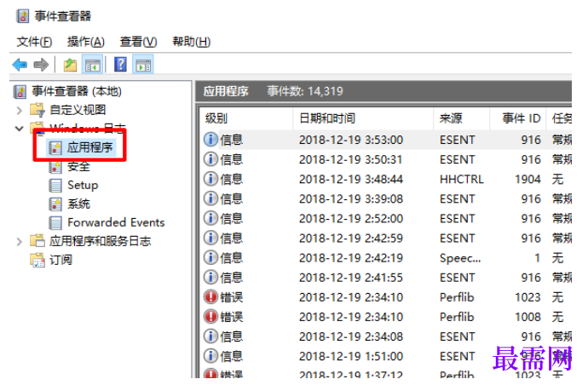Click error icon of Perflib 1023 event
588x385 pixels.
tap(210, 297)
